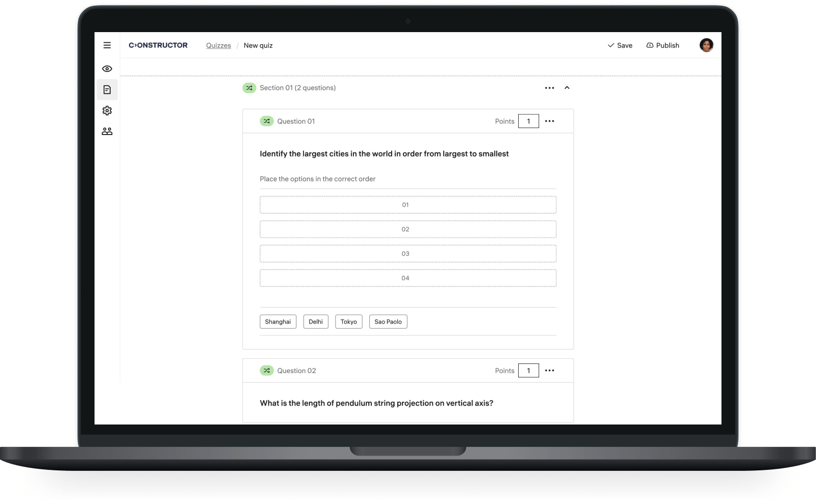Click the shuffle badge on Question 01

click(x=266, y=121)
